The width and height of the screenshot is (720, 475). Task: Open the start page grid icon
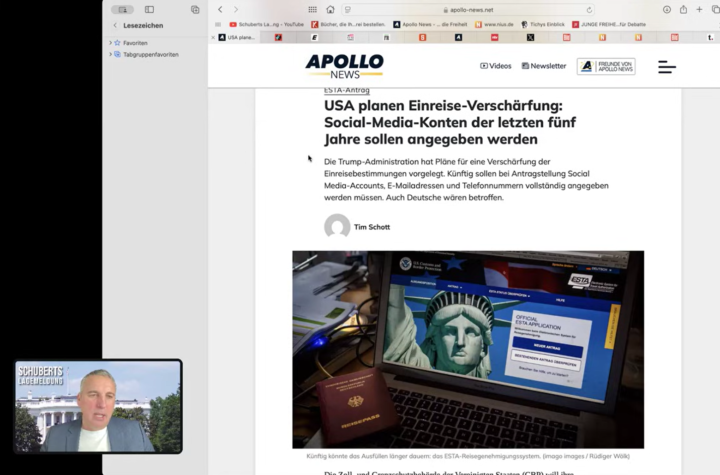(x=312, y=9)
